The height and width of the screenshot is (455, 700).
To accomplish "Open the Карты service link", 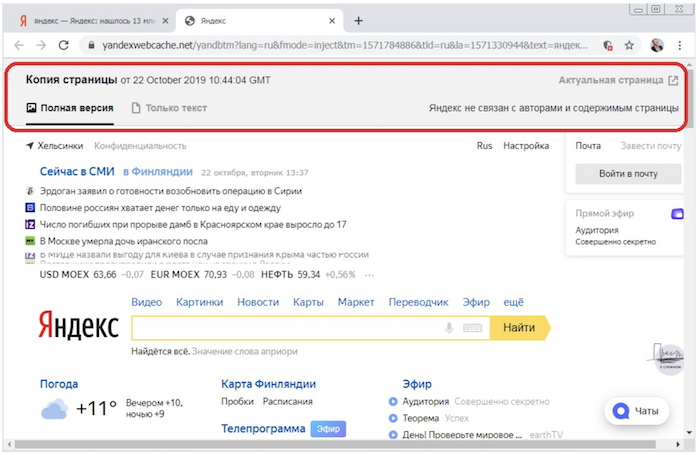I will (x=308, y=302).
